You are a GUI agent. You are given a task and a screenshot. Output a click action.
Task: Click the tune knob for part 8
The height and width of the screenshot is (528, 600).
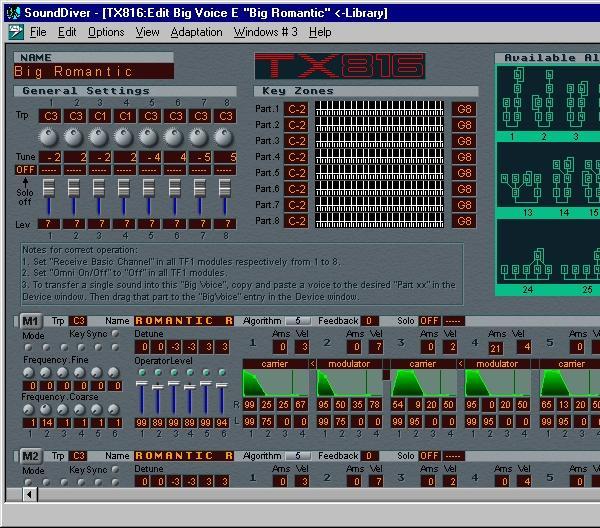click(224, 137)
